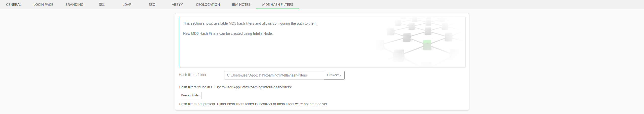Open the LOGIN PAGE tab
Viewport: 644px width, 114px height.
pos(43,5)
